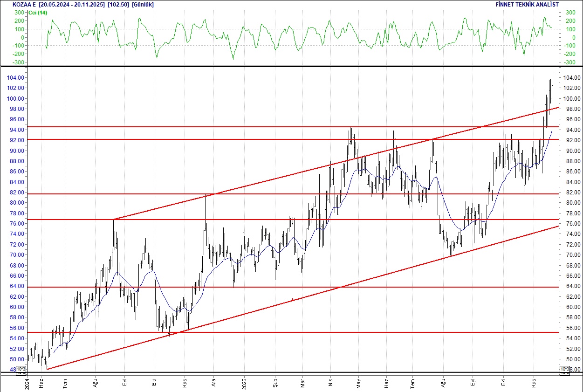
Task: Select the 2025 label on time axis
Action: (x=244, y=383)
